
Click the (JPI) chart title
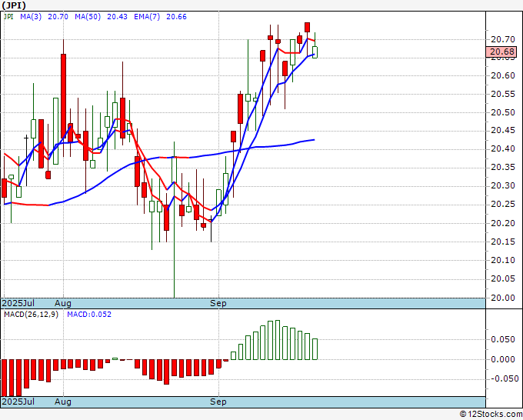coord(14,5)
